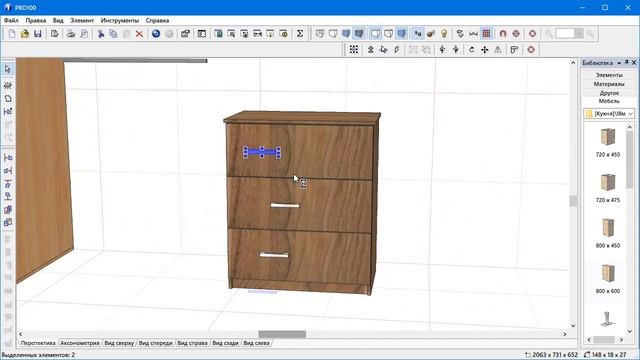
Task: Open the Мебель library section
Action: point(609,101)
